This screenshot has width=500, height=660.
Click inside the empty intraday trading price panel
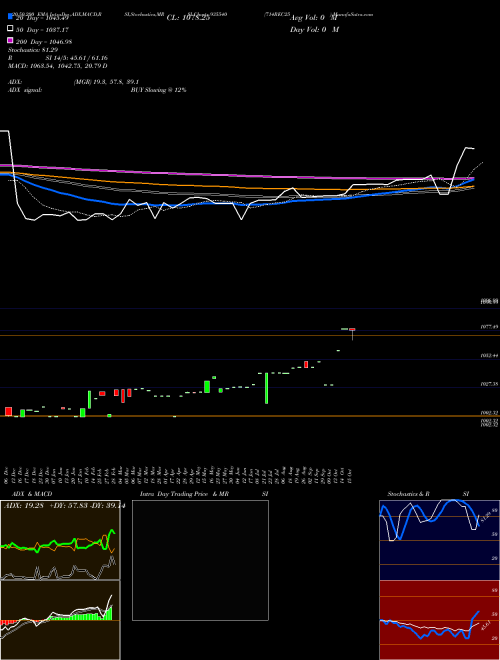click(x=200, y=560)
